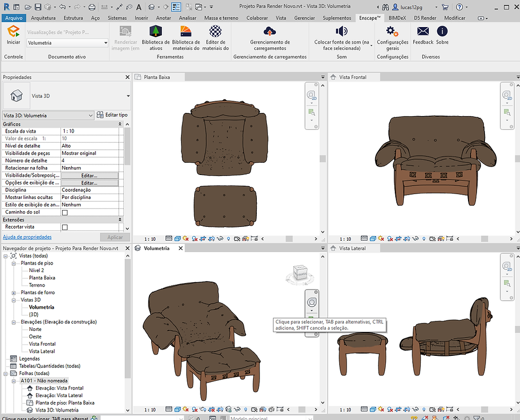
Task: Collapse the Folhas (todas) node
Action: pos(6,373)
